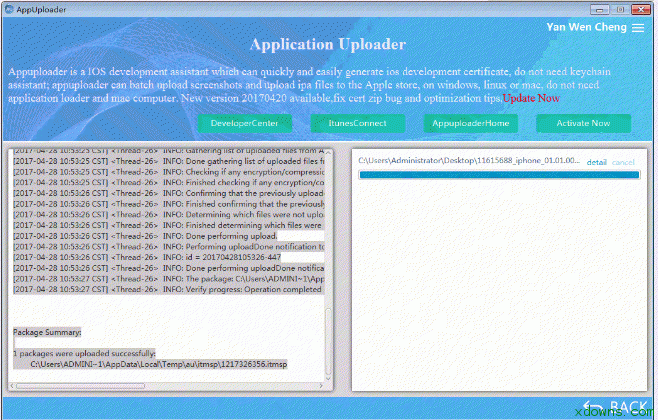Click the log's horizontal scrollbar thumb
The height and width of the screenshot is (420, 658).
point(81,386)
